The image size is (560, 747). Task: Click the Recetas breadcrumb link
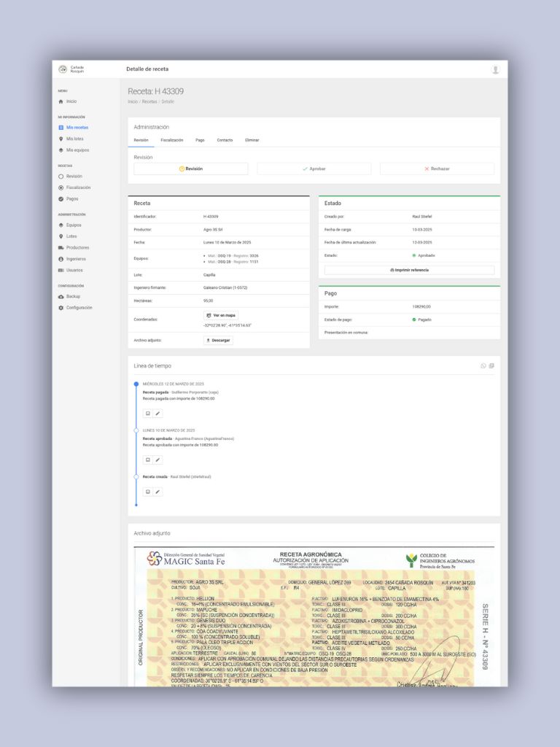coord(149,101)
